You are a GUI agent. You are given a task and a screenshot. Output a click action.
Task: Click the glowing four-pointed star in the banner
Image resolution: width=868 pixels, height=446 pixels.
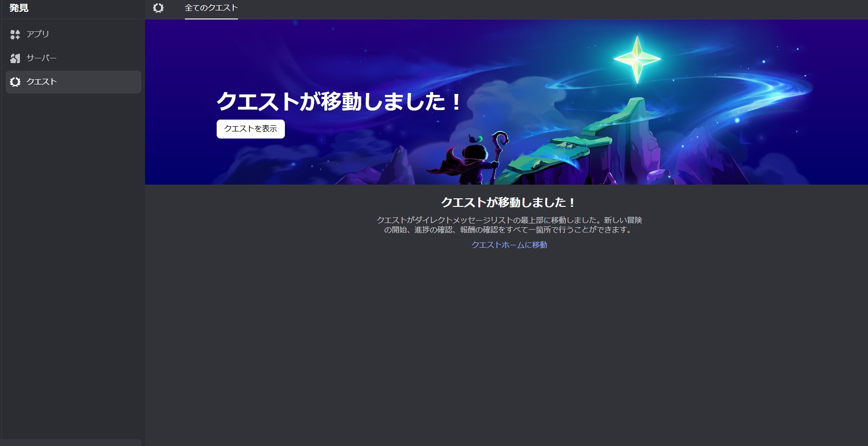click(637, 59)
